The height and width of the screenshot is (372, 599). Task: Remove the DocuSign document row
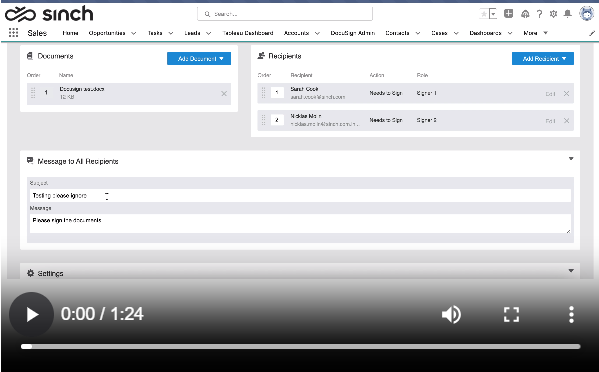(x=224, y=94)
